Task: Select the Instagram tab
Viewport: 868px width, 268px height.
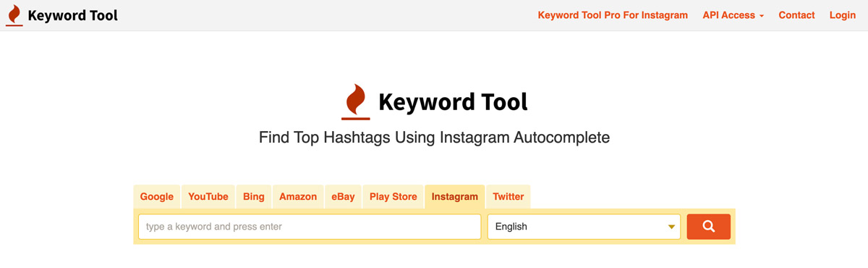Action: (x=455, y=196)
